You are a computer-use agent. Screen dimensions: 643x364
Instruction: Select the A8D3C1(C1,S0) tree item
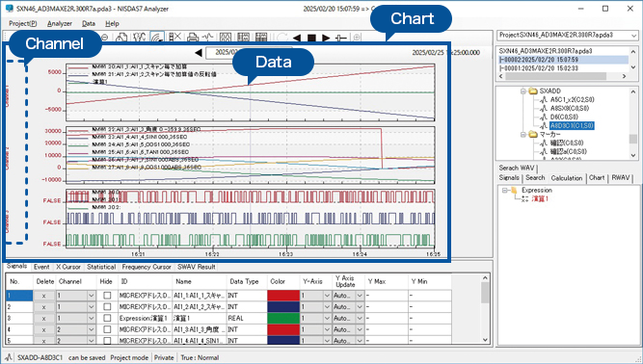[x=572, y=126]
